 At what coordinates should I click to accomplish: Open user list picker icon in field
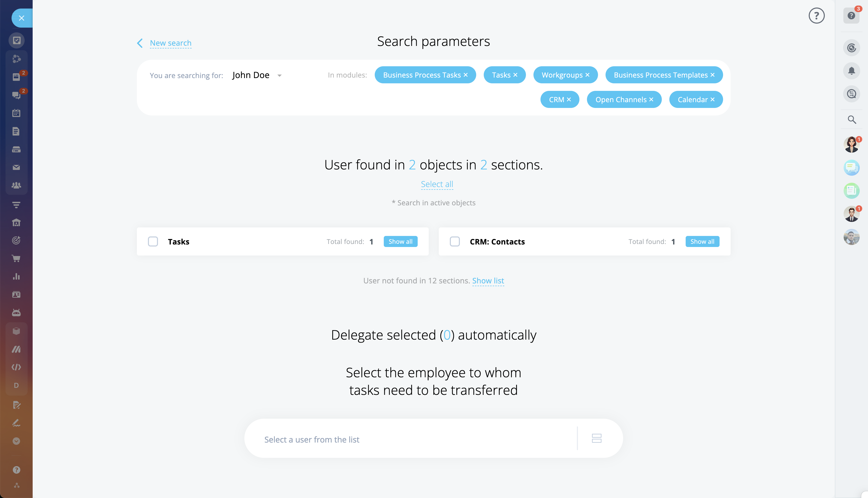coord(596,439)
